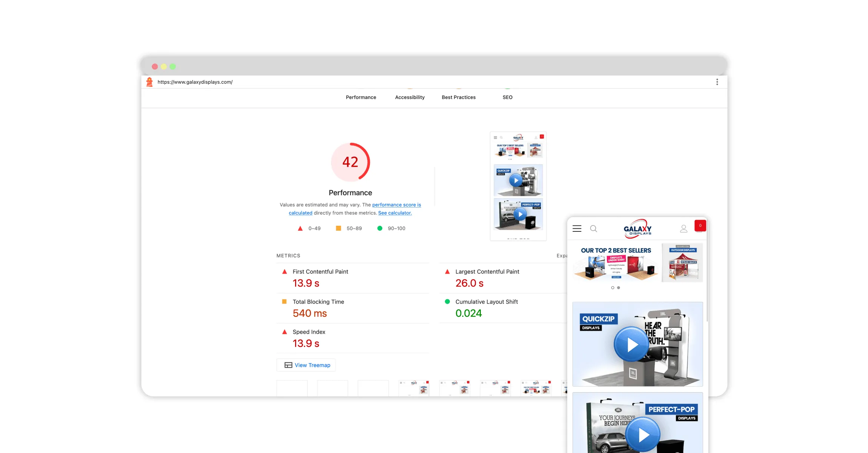Click the 26.0 s value

click(469, 283)
